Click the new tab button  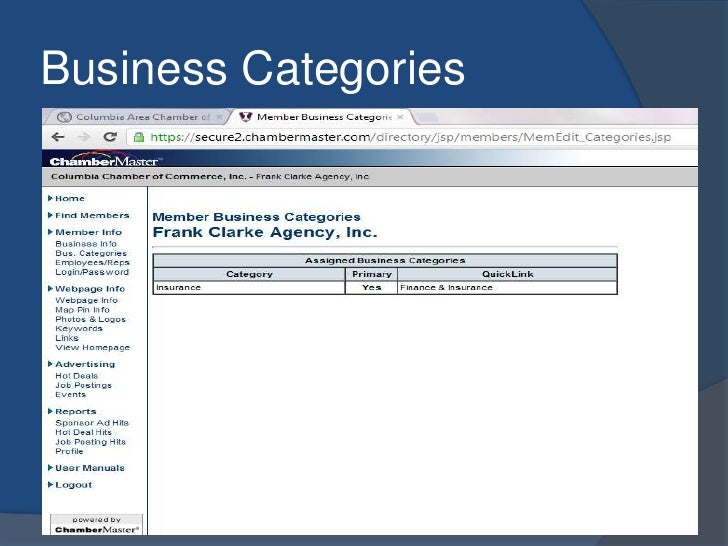pyautogui.click(x=427, y=117)
